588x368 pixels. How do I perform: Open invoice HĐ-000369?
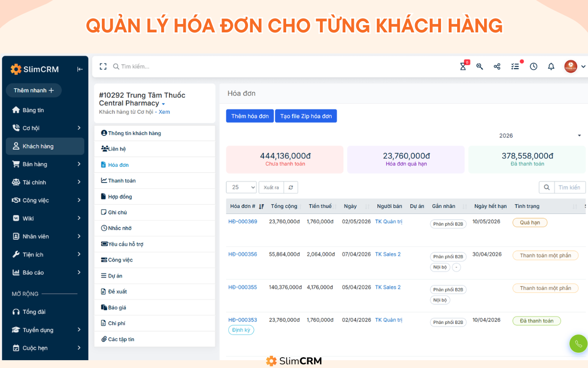point(243,222)
